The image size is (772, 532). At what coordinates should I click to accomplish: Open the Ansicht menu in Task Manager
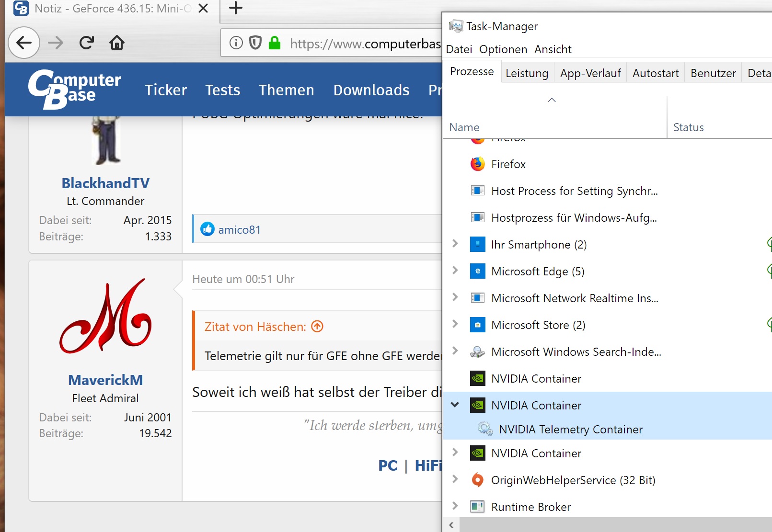coord(553,49)
